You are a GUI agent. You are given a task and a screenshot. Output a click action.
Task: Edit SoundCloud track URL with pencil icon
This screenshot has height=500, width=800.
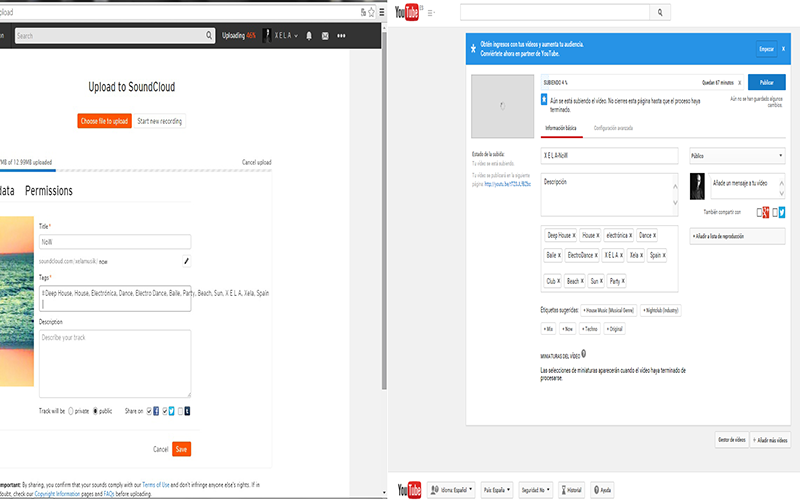click(x=186, y=261)
